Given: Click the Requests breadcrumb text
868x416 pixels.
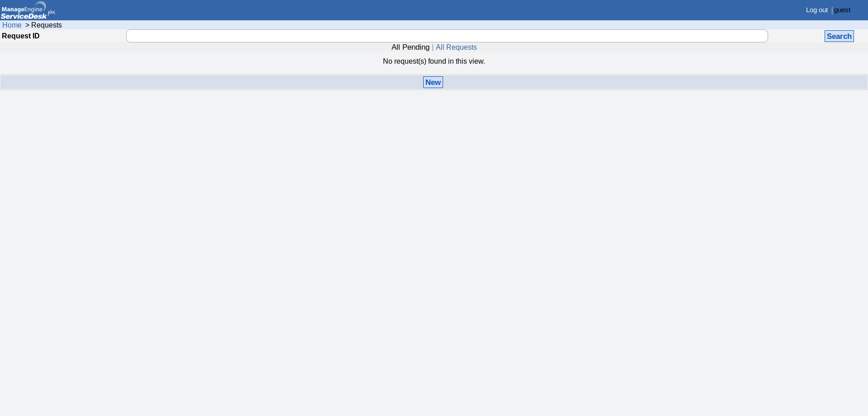Looking at the screenshot, I should (47, 25).
